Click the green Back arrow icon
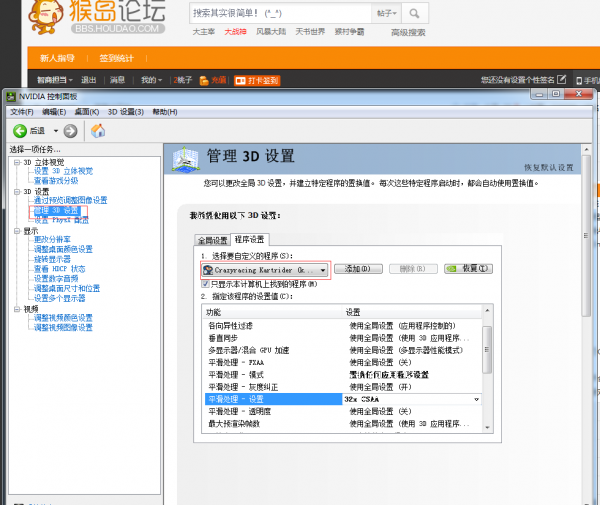The image size is (600, 505). pyautogui.click(x=20, y=131)
